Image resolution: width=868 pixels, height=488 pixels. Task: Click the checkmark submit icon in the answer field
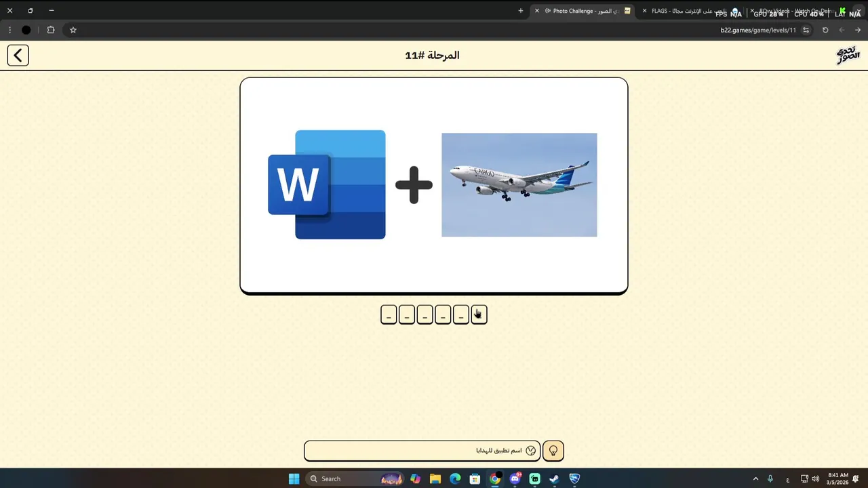coord(531,451)
